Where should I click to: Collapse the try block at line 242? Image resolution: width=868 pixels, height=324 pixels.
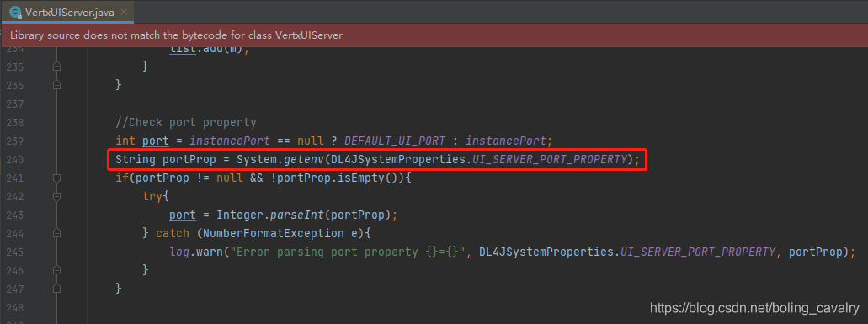56,197
